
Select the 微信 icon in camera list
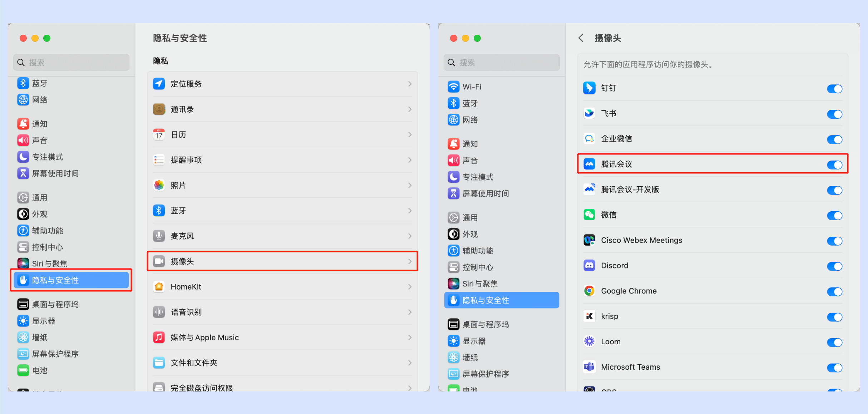click(589, 215)
